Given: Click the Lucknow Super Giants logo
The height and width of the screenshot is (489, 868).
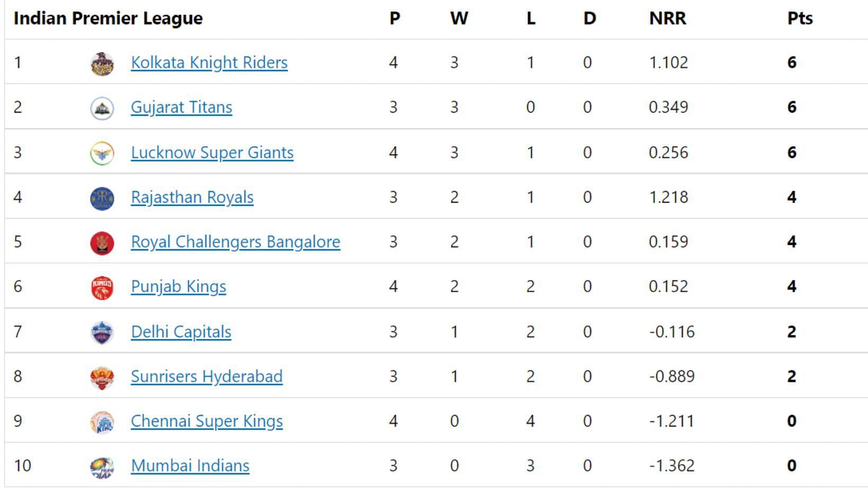Looking at the screenshot, I should 102,153.
